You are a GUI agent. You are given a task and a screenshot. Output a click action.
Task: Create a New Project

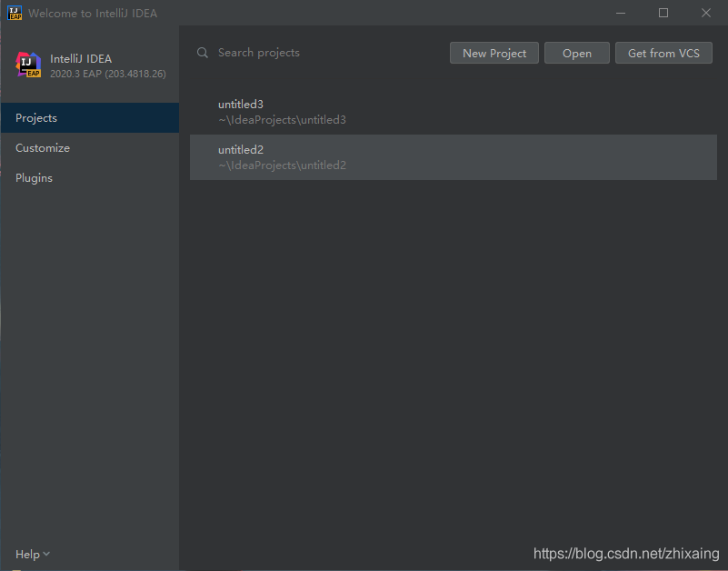coord(494,53)
